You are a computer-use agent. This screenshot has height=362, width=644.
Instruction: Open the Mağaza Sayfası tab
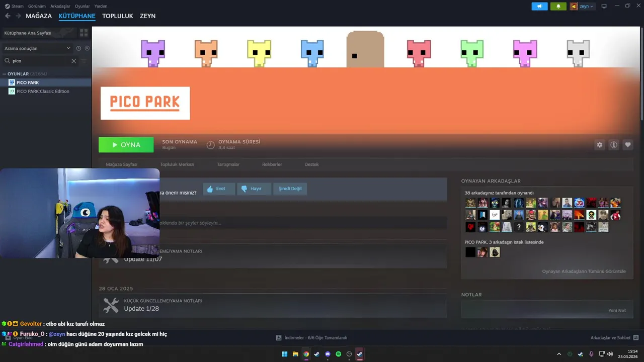(122, 164)
